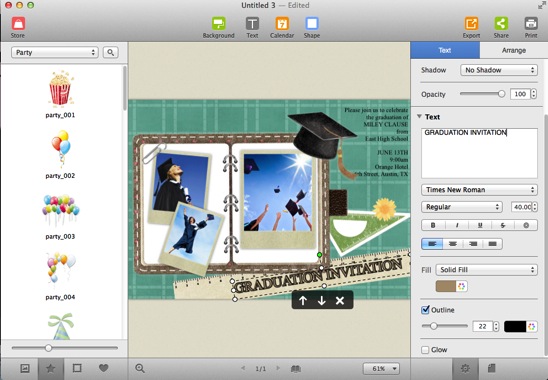Open the 61% zoom dropdown

click(381, 368)
